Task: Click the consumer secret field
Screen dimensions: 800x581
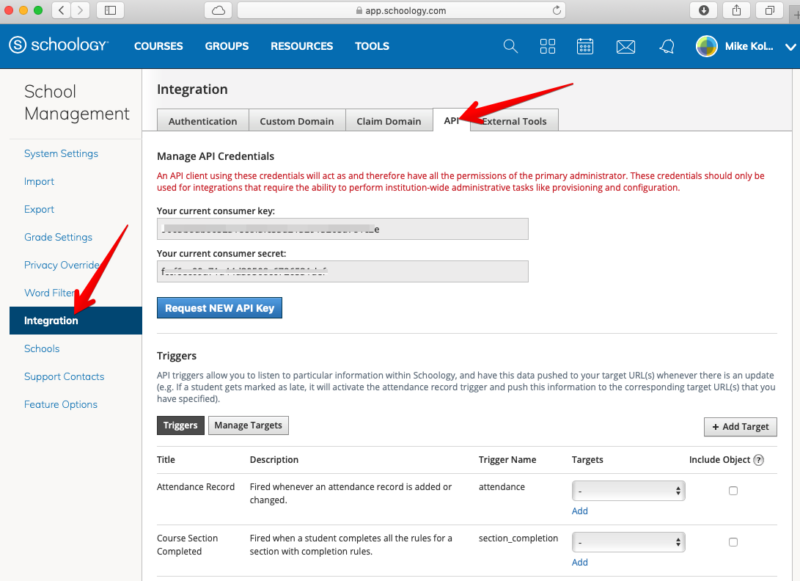Action: 342,271
